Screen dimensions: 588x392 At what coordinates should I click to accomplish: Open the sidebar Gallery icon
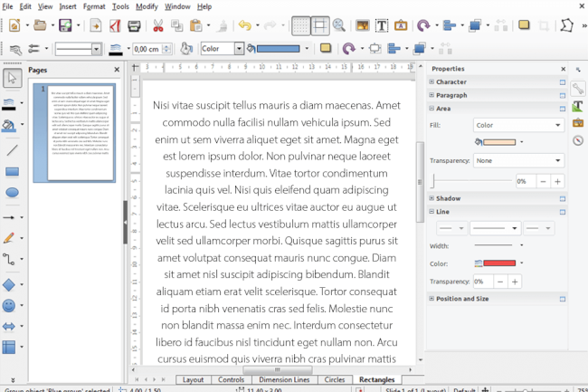[578, 123]
